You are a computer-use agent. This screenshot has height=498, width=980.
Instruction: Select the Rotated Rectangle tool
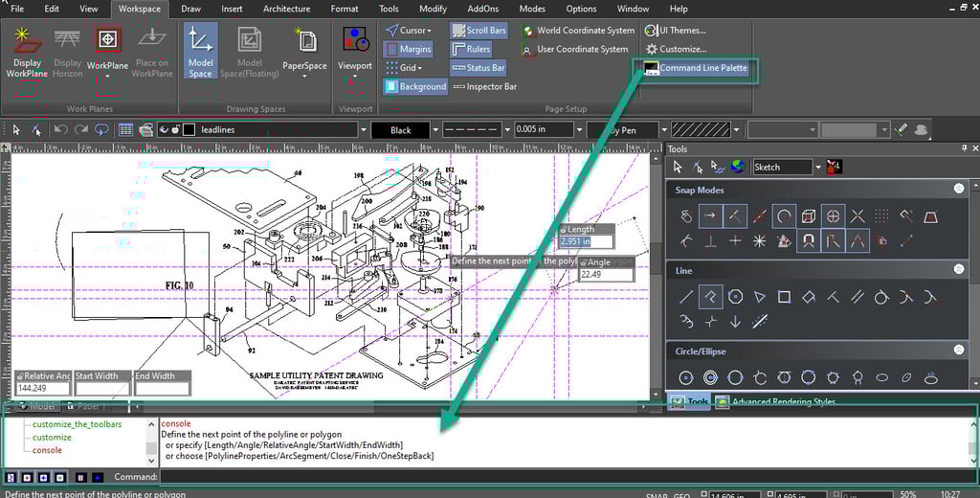808,297
